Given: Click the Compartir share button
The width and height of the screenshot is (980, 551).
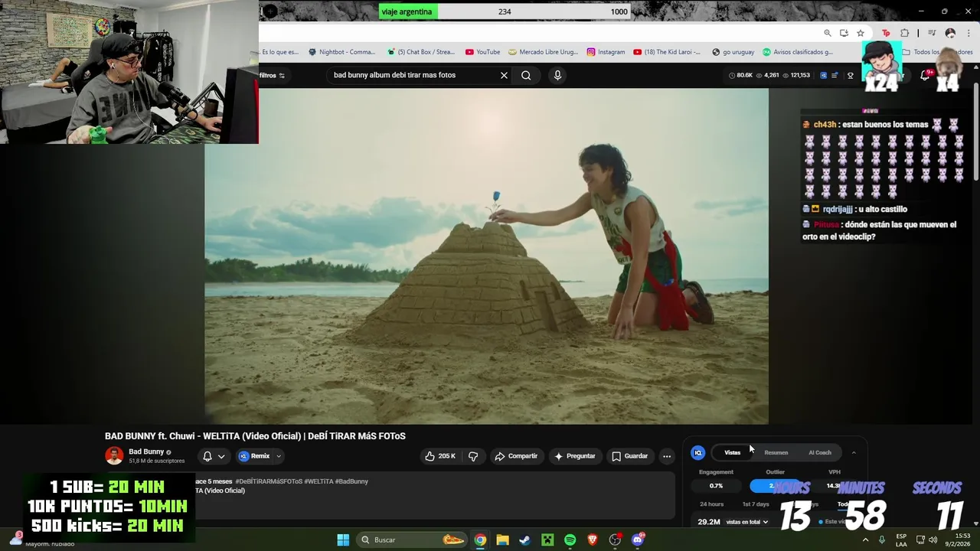Looking at the screenshot, I should point(517,456).
